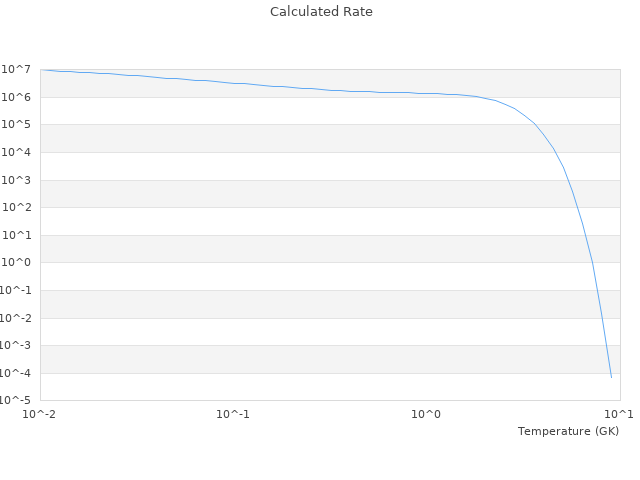
Task: Click the blue curve's leftmost starting point
Action: point(41,70)
